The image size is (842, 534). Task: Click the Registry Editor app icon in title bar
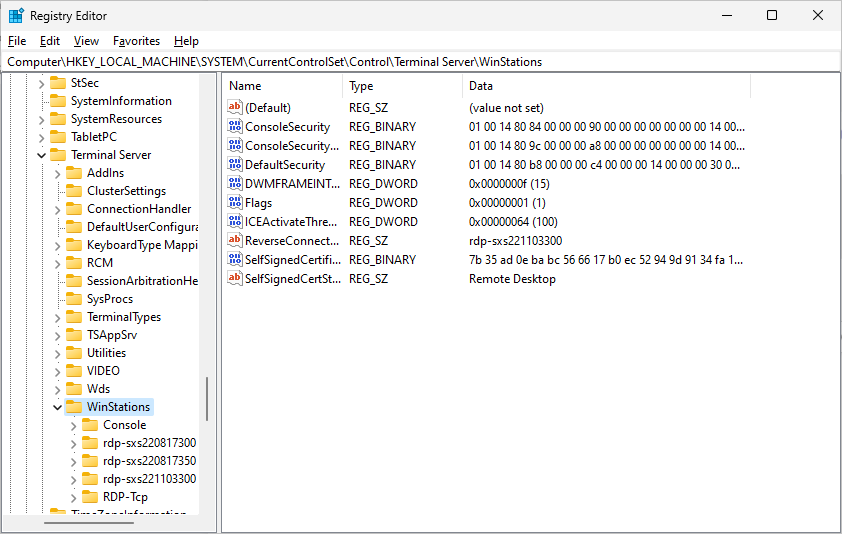pyautogui.click(x=16, y=16)
